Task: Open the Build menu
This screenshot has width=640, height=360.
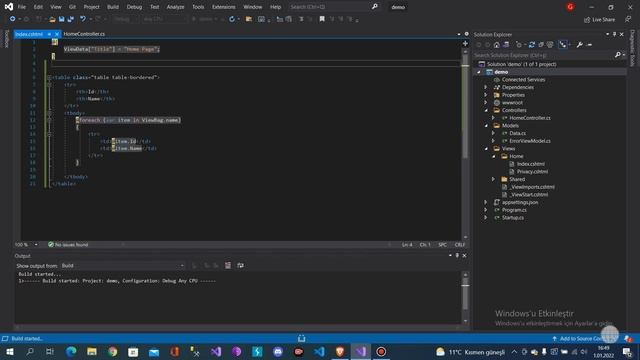Action: point(113,7)
